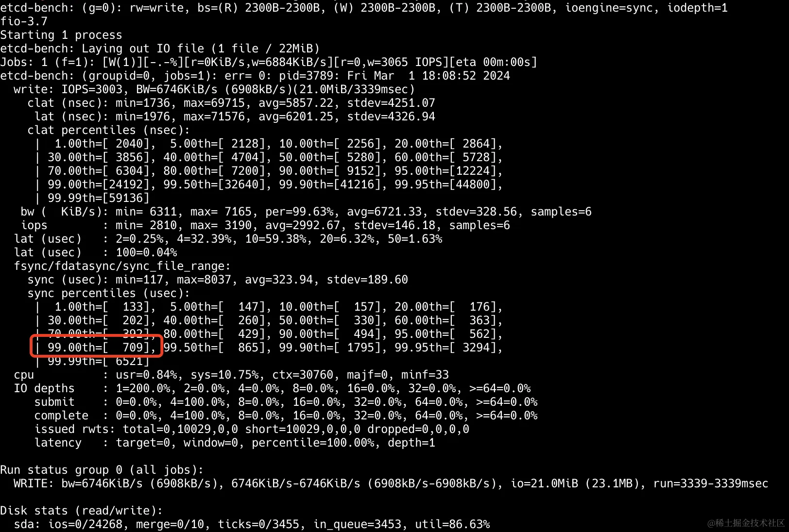Click the 'Starting 1 process' line
This screenshot has height=532, width=789.
point(61,35)
